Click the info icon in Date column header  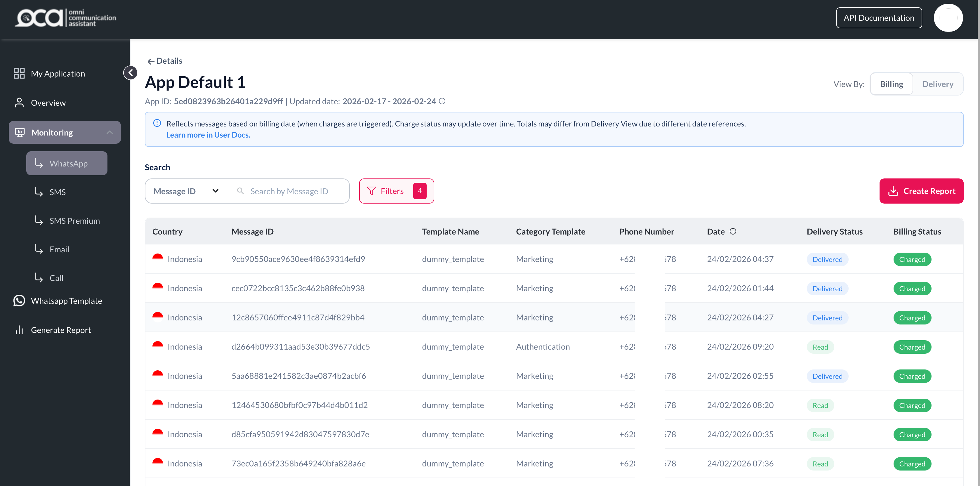(733, 231)
